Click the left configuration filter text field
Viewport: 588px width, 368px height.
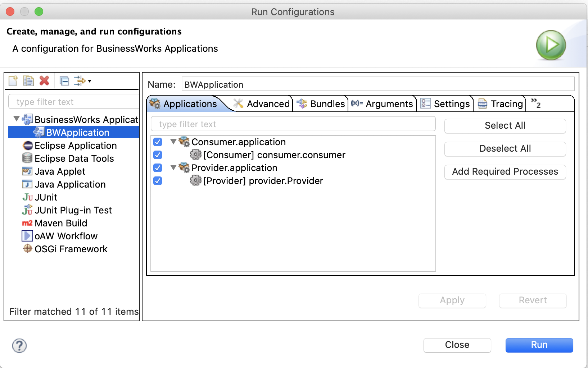click(73, 102)
